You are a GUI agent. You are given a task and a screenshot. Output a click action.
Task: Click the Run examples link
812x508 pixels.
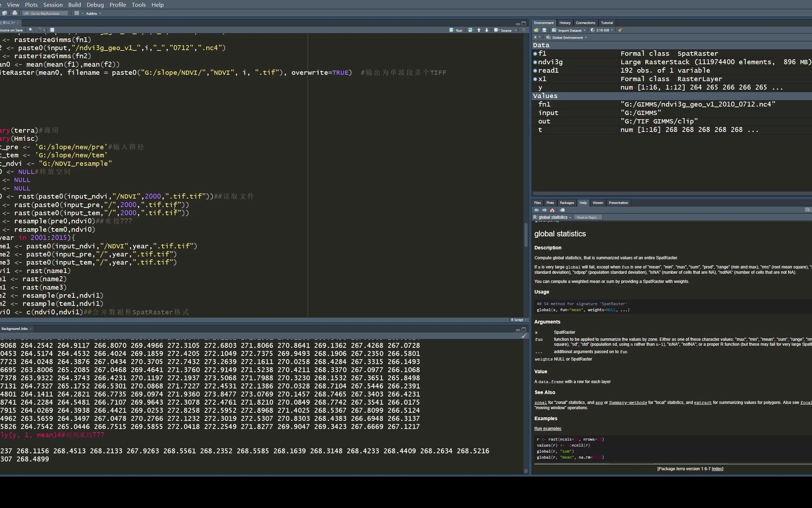547,429
